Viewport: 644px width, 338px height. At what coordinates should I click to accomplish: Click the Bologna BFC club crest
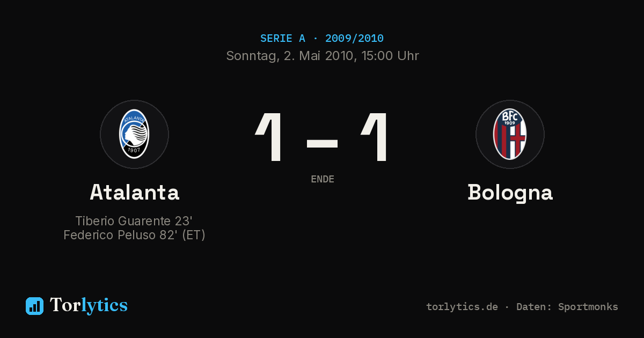tap(510, 134)
